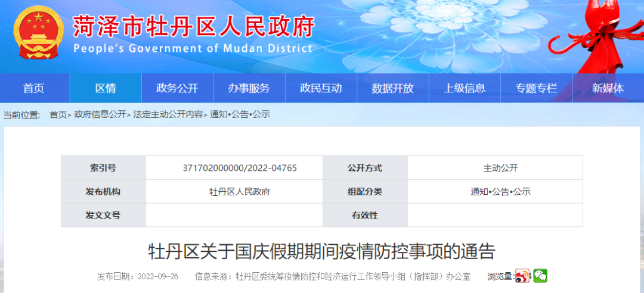The width and height of the screenshot is (644, 293).
Task: Open the 上级信息 navigation tab
Action: pos(465,88)
